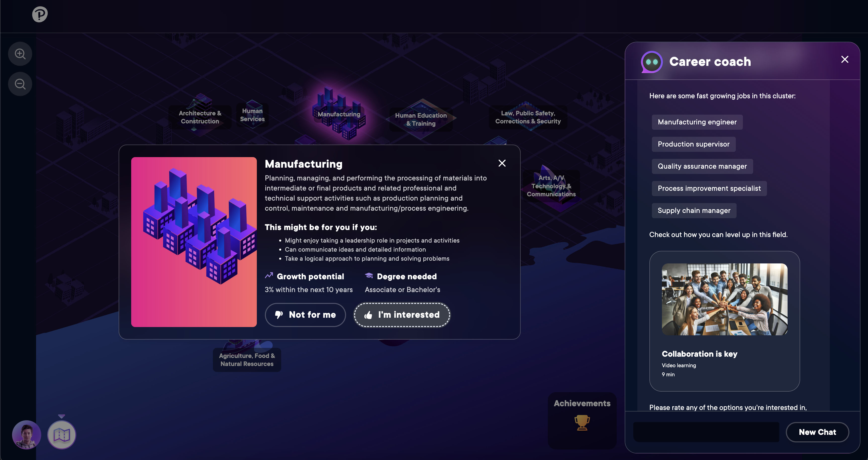Viewport: 868px width, 460px height.
Task: Click the Career coach bot avatar
Action: pos(652,62)
